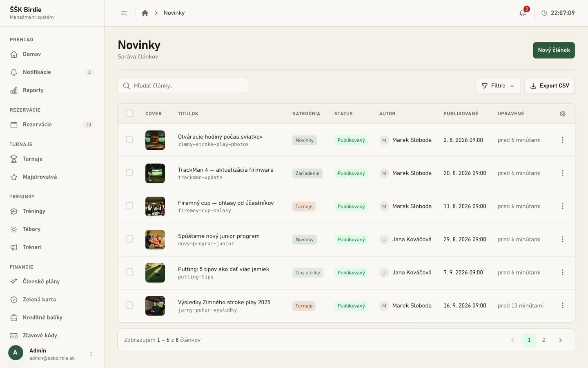Open row actions for Putting: 5 tipov article
This screenshot has height=368, width=588.
coord(563,272)
